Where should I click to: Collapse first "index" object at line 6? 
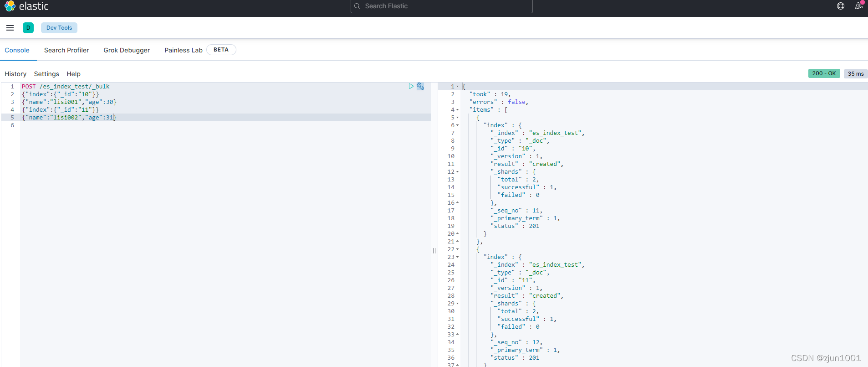[458, 125]
